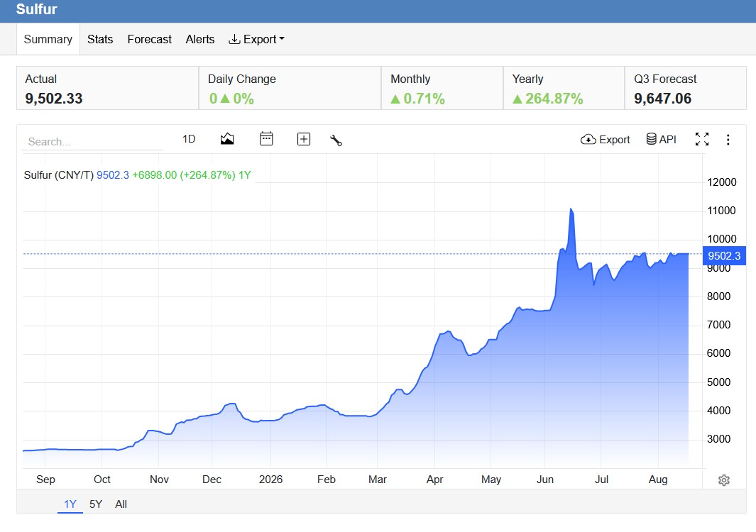Click the Actual value 9,502.33
The image size is (756, 532).
point(54,99)
